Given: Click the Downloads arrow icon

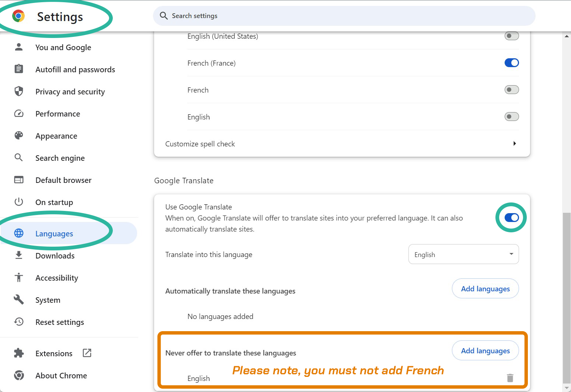Looking at the screenshot, I should pyautogui.click(x=19, y=255).
